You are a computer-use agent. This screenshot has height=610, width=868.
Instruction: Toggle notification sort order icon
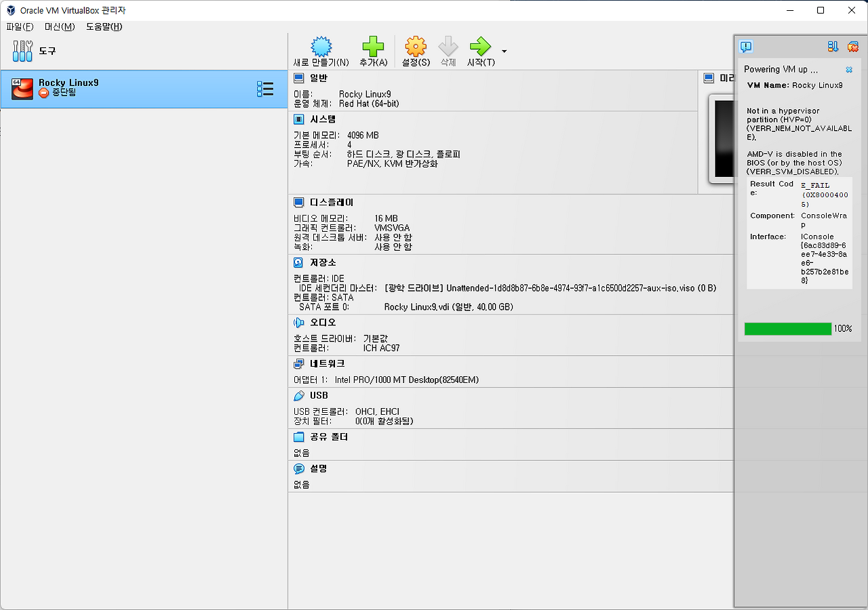click(833, 47)
